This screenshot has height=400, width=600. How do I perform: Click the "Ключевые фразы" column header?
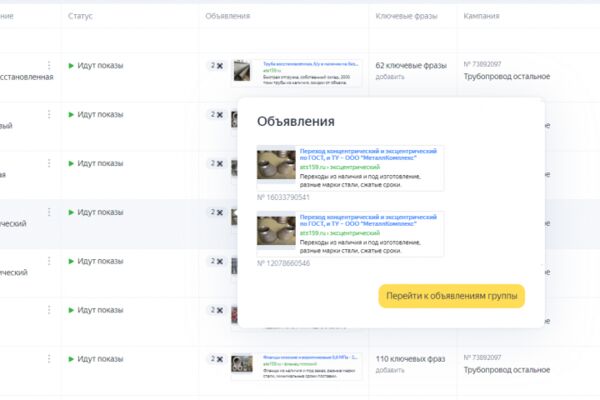pyautogui.click(x=406, y=16)
